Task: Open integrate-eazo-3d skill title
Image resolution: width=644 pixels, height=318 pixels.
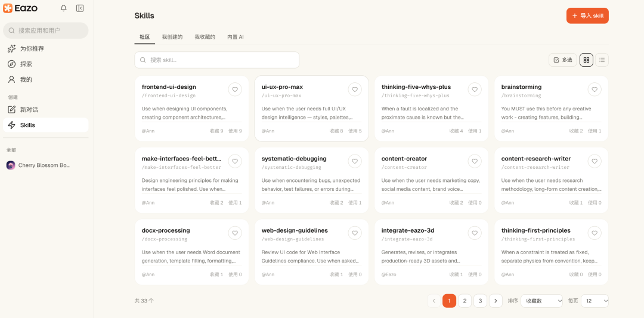Action: click(x=408, y=230)
